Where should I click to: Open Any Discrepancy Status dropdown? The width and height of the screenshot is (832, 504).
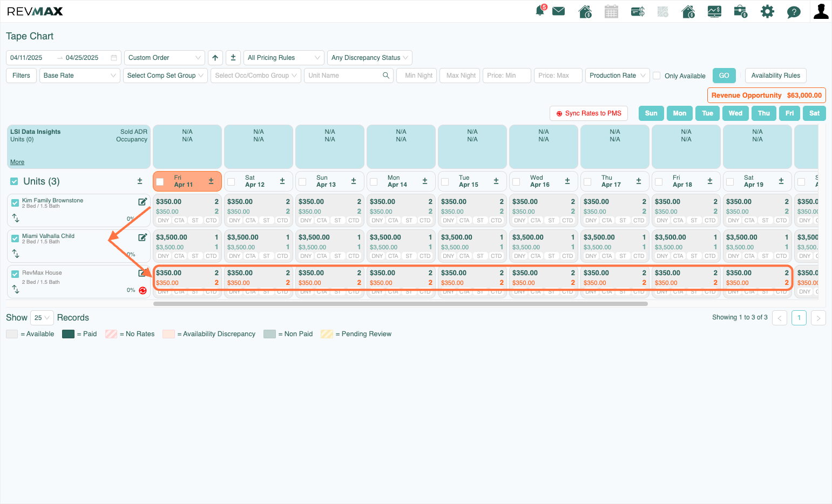tap(370, 58)
